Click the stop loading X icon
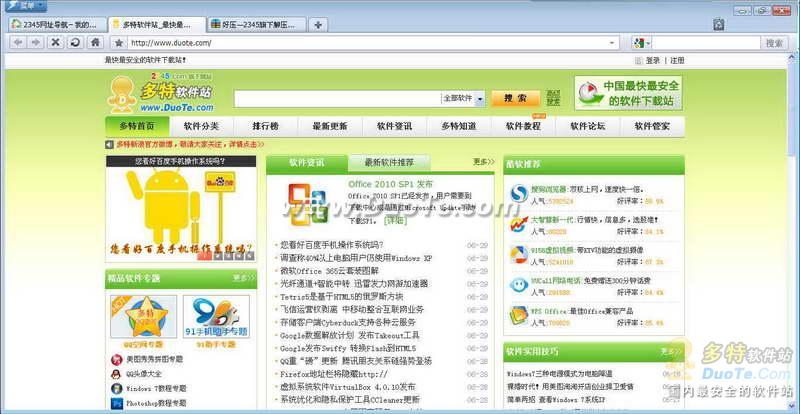This screenshot has height=414, width=800. click(54, 43)
